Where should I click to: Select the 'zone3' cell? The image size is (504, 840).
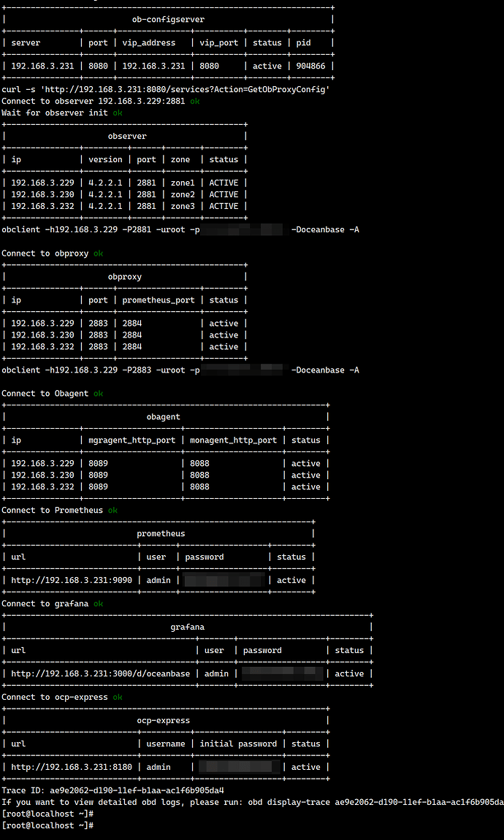[x=183, y=206]
